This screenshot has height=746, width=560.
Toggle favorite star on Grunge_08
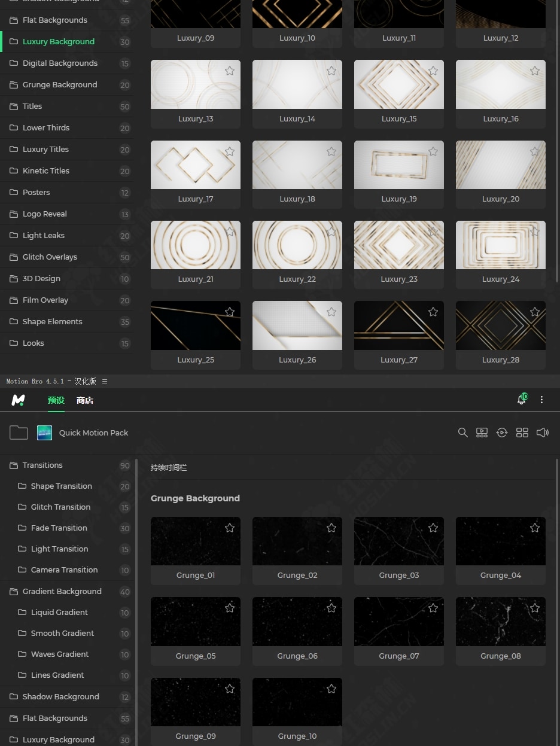coord(535,608)
